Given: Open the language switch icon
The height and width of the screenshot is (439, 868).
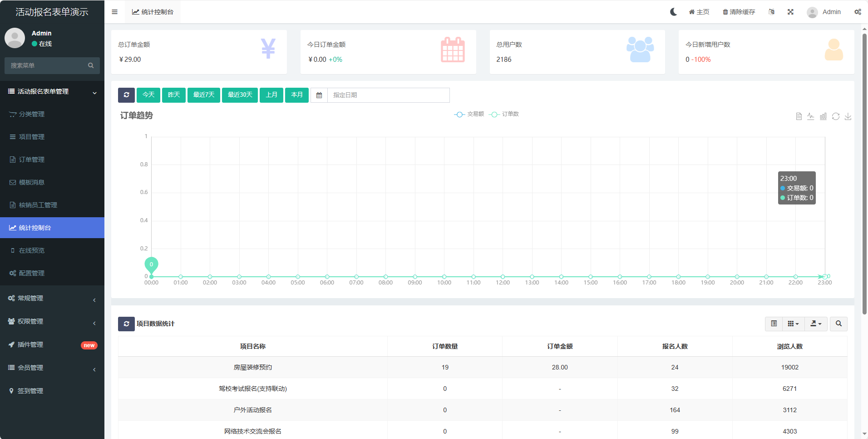Looking at the screenshot, I should 771,12.
